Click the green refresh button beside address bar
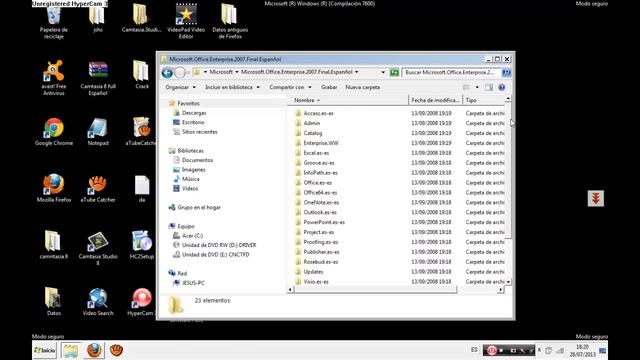 [394, 73]
